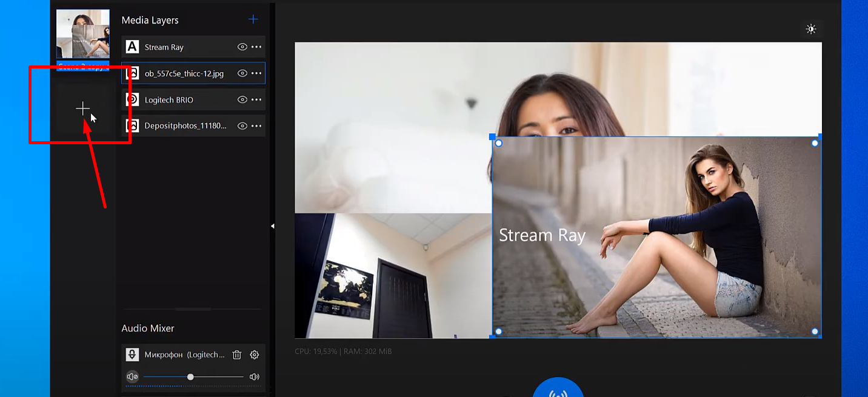
Task: Open options for the Depositphotos layer
Action: click(x=257, y=125)
